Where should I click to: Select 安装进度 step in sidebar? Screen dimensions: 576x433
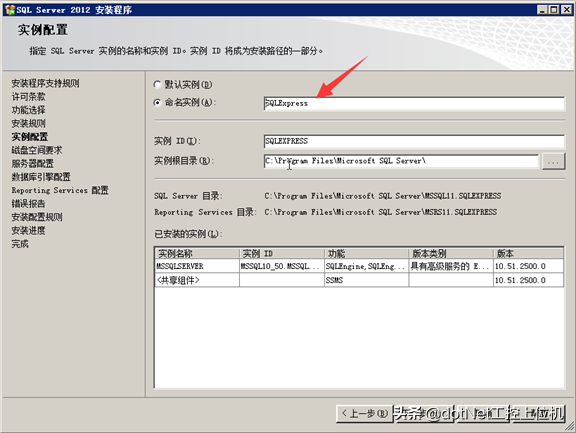click(28, 230)
